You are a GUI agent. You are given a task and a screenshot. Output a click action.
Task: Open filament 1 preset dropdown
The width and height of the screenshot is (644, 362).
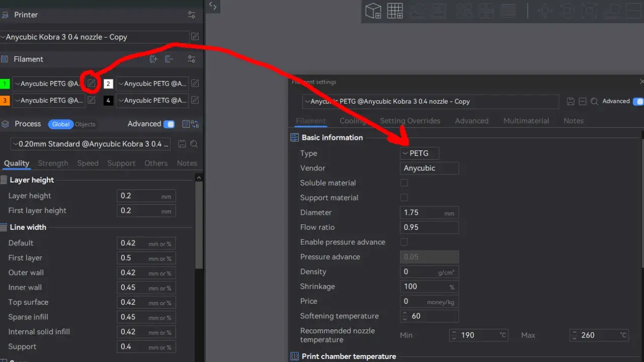[x=49, y=84]
